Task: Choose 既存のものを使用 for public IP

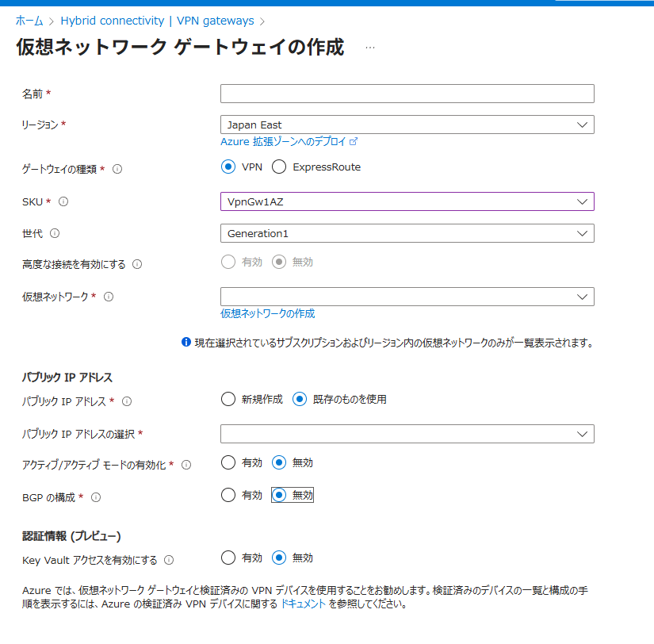Action: [x=300, y=399]
